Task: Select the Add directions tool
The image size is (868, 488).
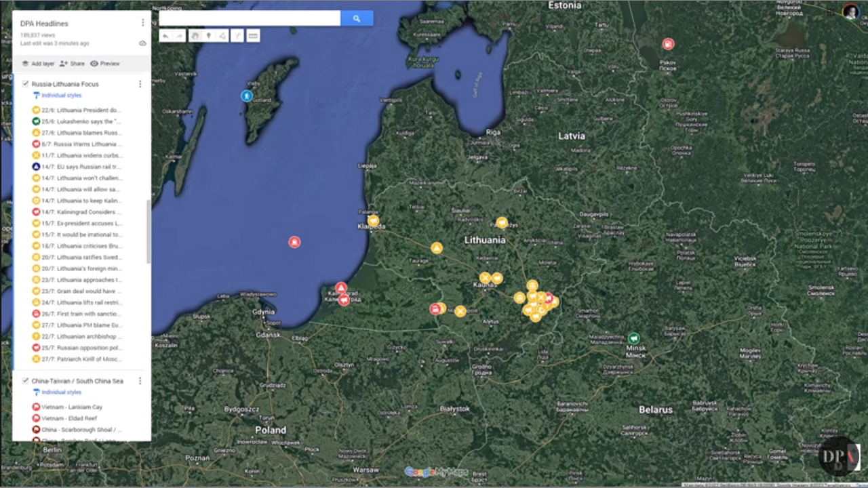Action: click(237, 36)
